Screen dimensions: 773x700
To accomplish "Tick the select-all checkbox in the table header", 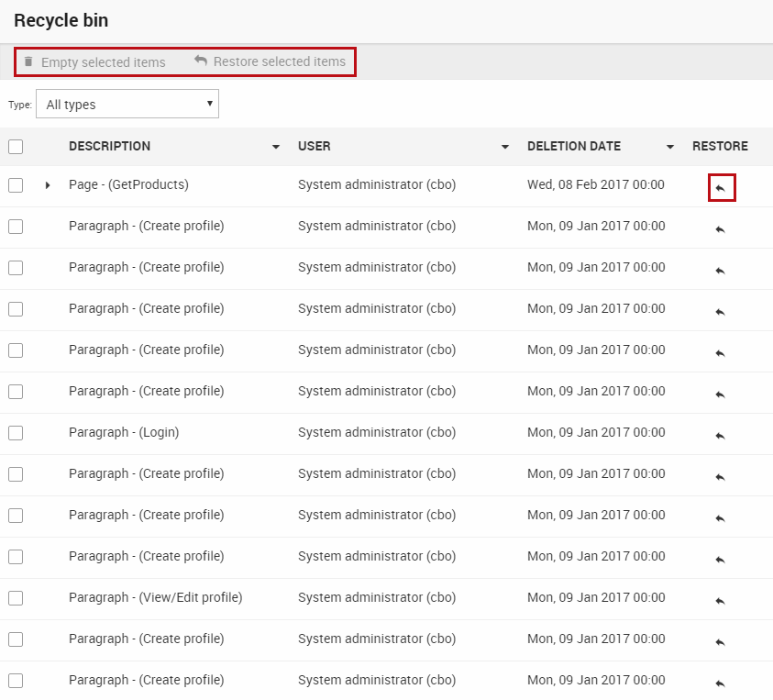I will [16, 146].
